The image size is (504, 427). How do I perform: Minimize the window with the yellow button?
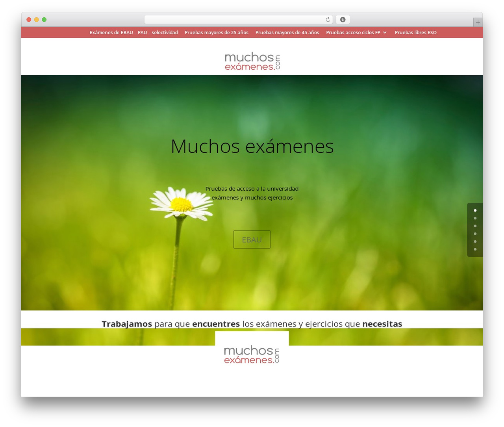point(37,20)
